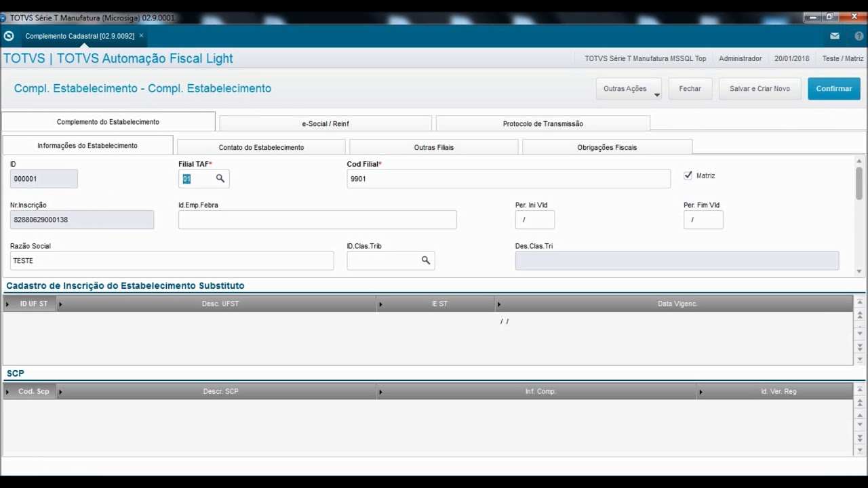Click the Id.Emp.Febra input field
The width and height of the screenshot is (868, 488).
[x=317, y=220]
